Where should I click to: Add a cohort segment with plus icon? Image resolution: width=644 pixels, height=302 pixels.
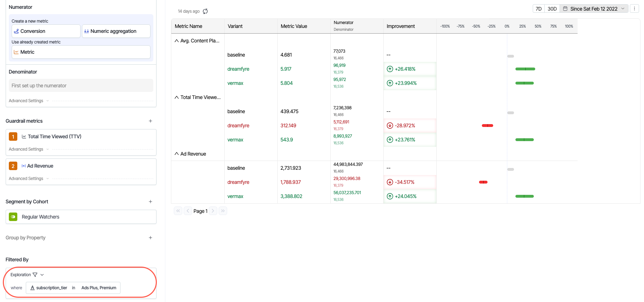pos(150,202)
